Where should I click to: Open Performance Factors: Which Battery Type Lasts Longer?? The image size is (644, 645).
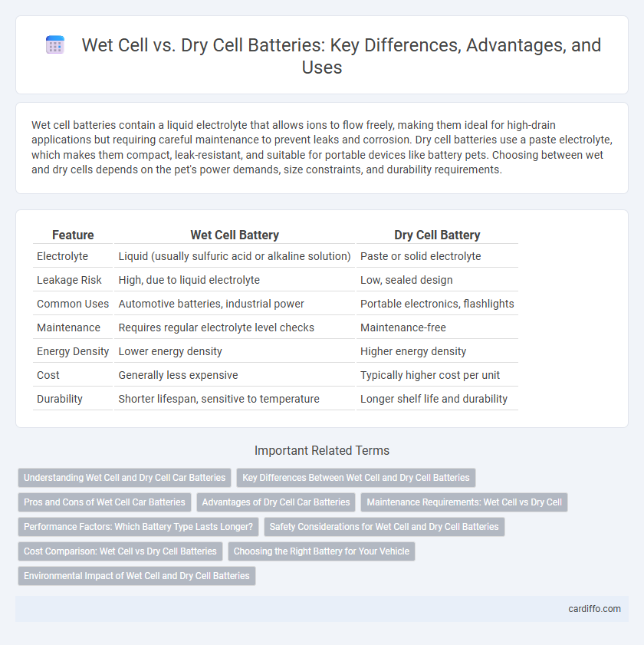tap(138, 527)
